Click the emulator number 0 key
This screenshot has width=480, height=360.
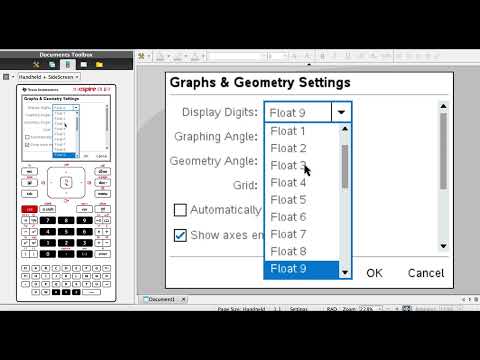[48, 254]
